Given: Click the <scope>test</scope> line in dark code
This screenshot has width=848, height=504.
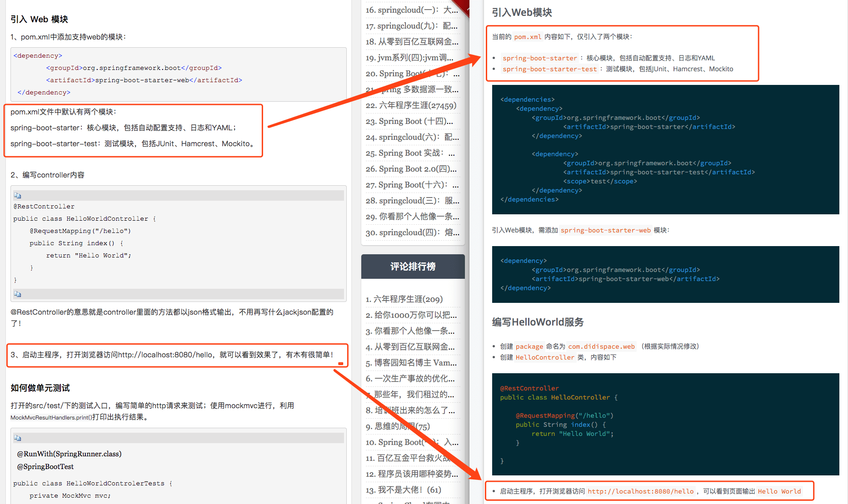Looking at the screenshot, I should tap(600, 181).
